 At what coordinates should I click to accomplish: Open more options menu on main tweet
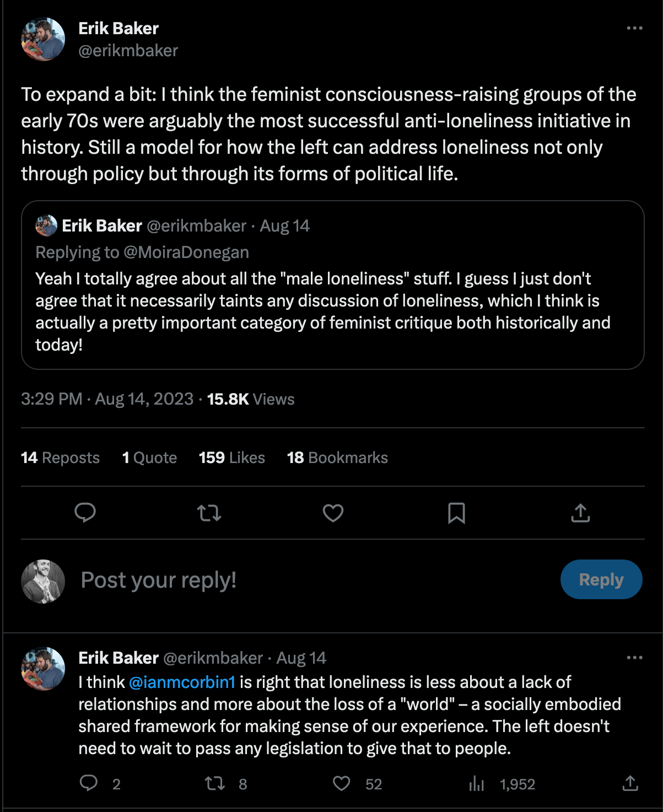pos(634,28)
